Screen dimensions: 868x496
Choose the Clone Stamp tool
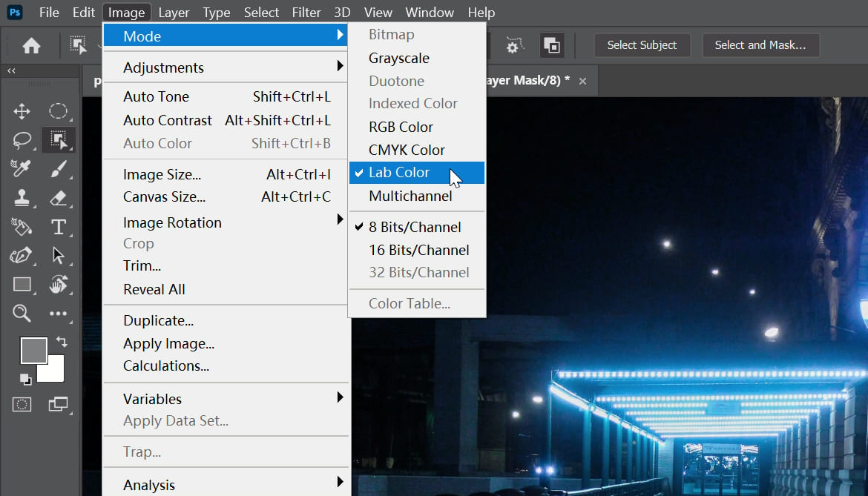tap(22, 198)
